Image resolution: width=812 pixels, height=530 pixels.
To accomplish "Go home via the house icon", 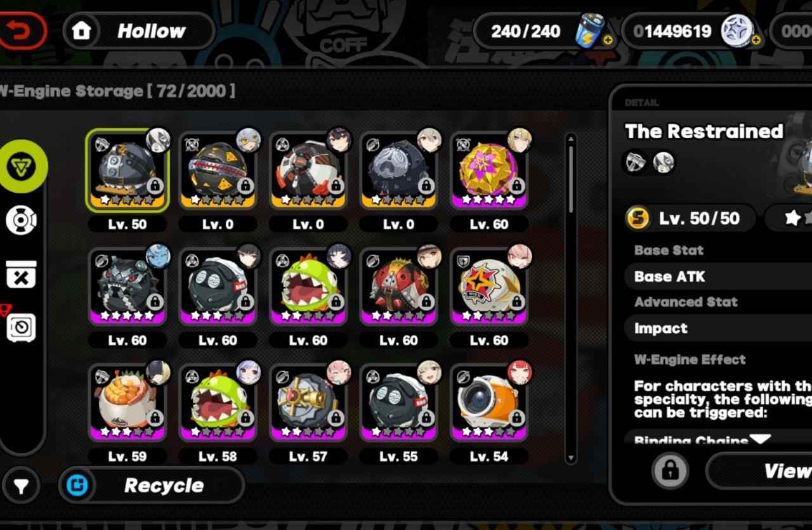I will [x=82, y=30].
